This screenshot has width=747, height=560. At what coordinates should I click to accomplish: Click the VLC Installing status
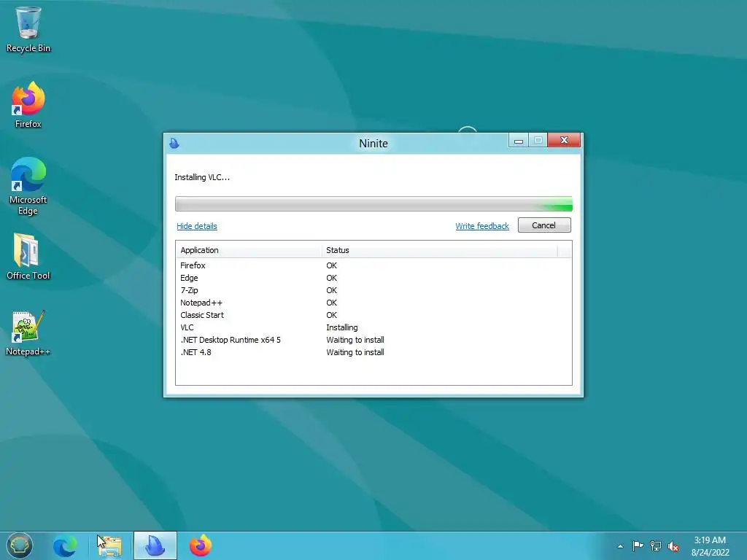342,327
